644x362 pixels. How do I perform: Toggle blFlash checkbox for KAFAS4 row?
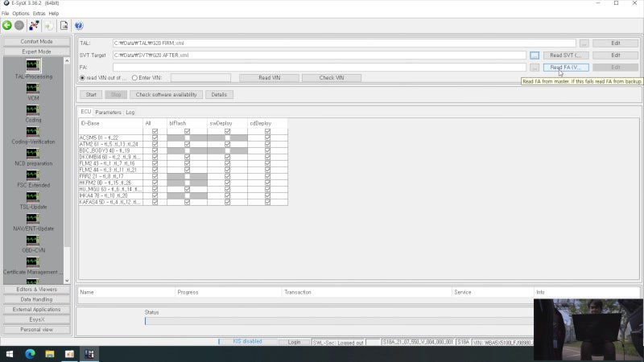point(187,202)
